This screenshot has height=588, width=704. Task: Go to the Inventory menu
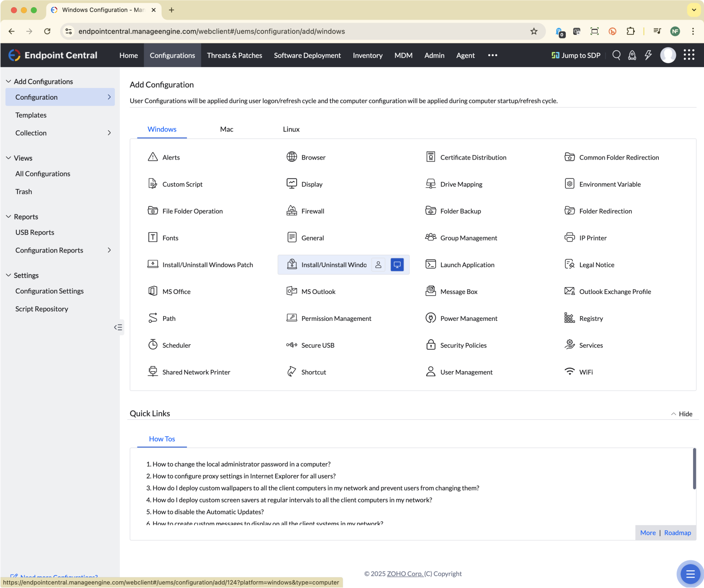pyautogui.click(x=368, y=55)
